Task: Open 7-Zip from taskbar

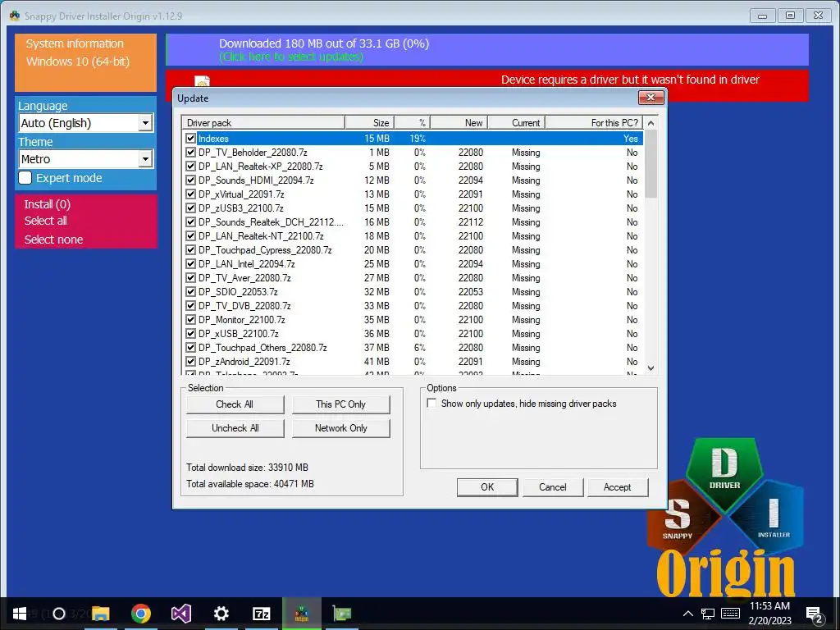Action: [262, 614]
